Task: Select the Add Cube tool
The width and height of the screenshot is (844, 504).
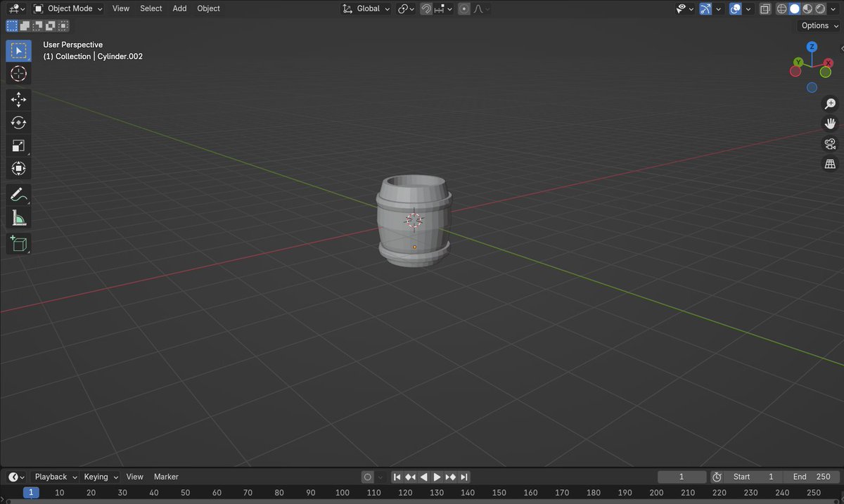Action: (19, 244)
